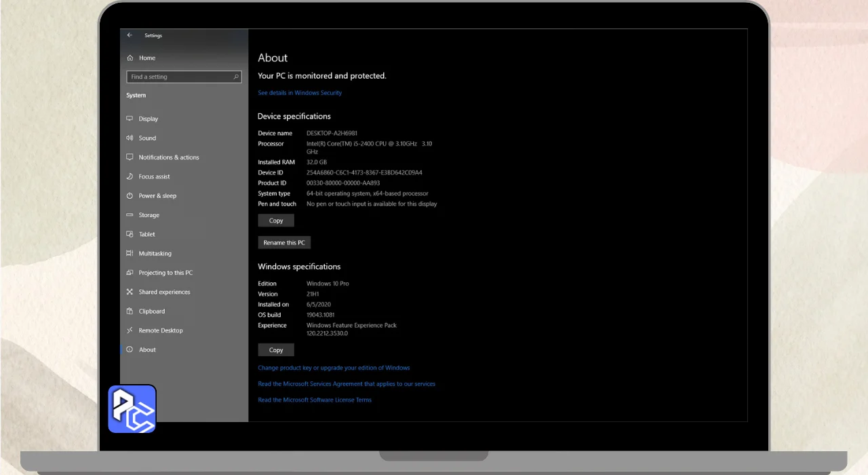
Task: Open See details in Windows Security
Action: click(x=300, y=93)
